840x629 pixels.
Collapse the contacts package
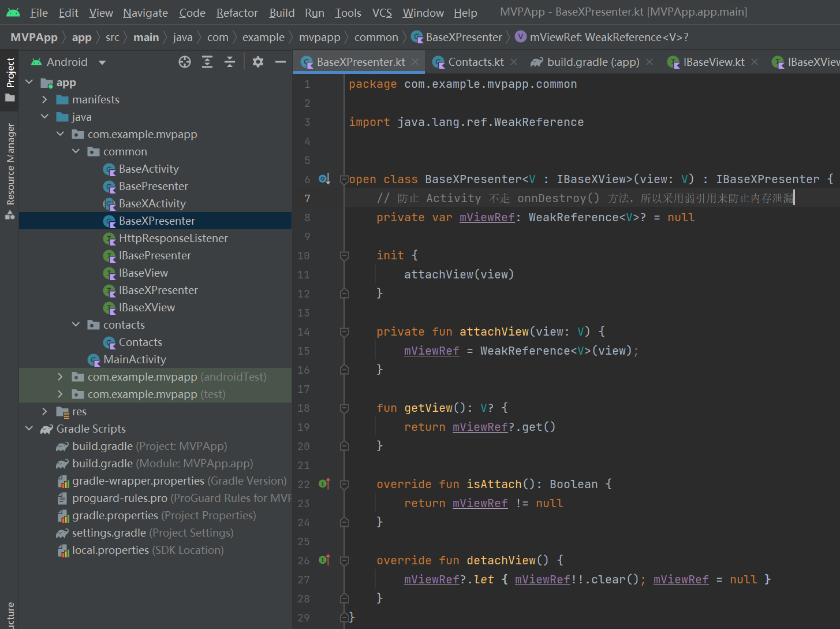(x=76, y=325)
